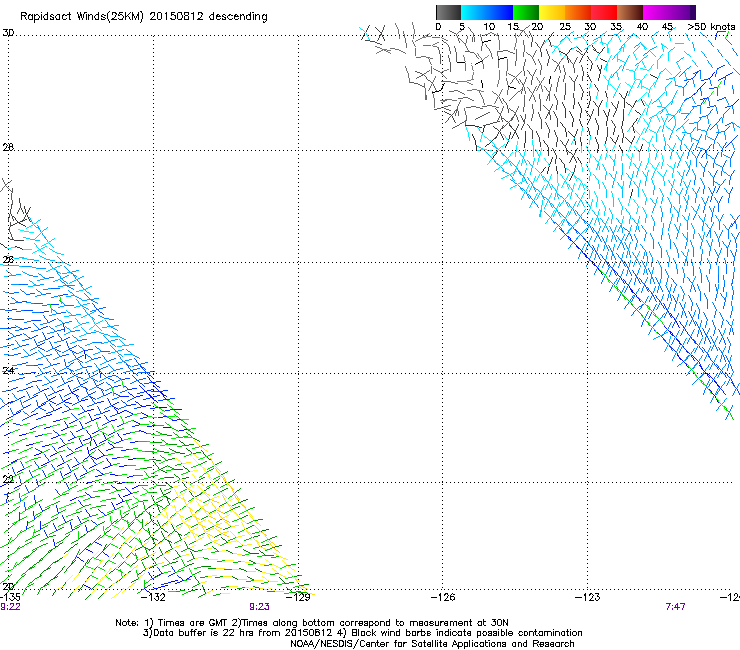The image size is (740, 650).
Task: Click the '24' latitude axis label
Action: (x=8, y=370)
